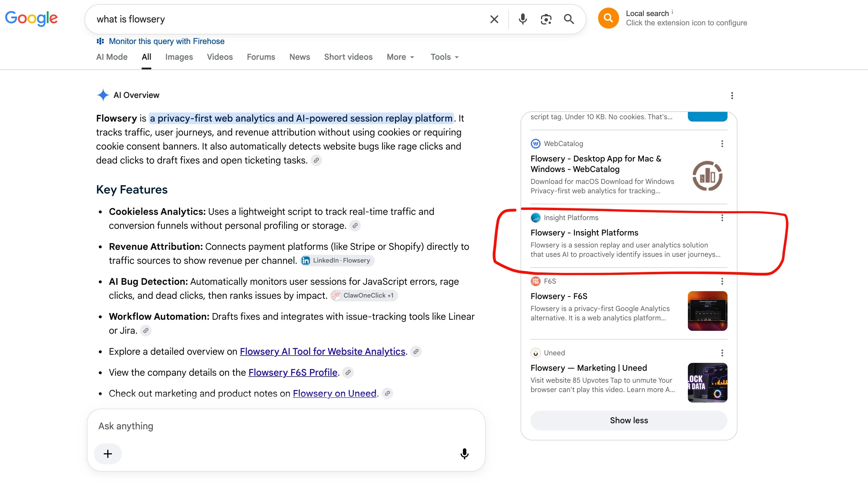Start voice search in search bar
The width and height of the screenshot is (868, 485).
pos(523,19)
